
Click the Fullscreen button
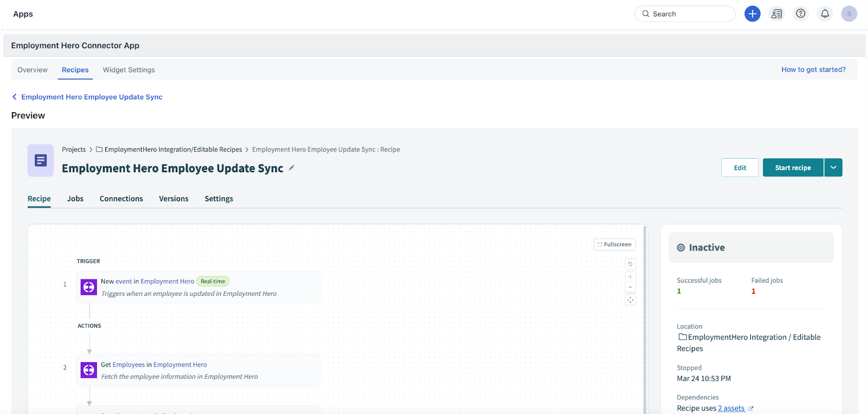[x=615, y=244]
